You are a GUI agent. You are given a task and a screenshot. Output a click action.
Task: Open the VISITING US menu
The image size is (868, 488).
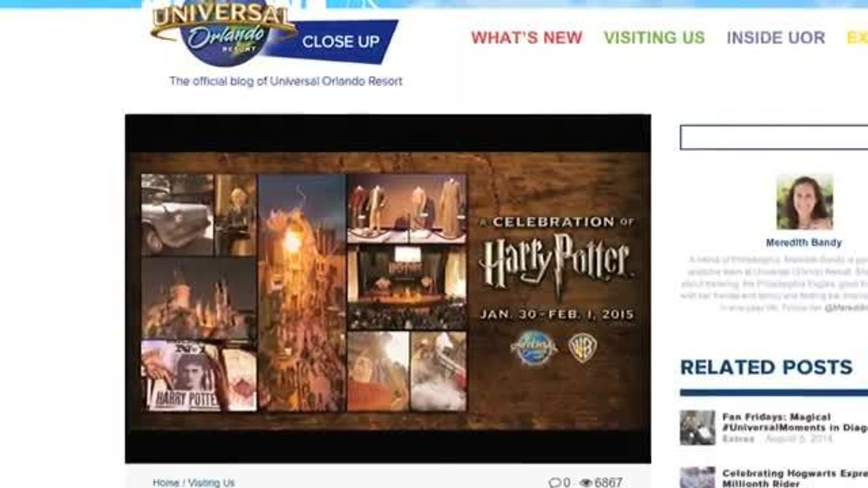point(654,38)
